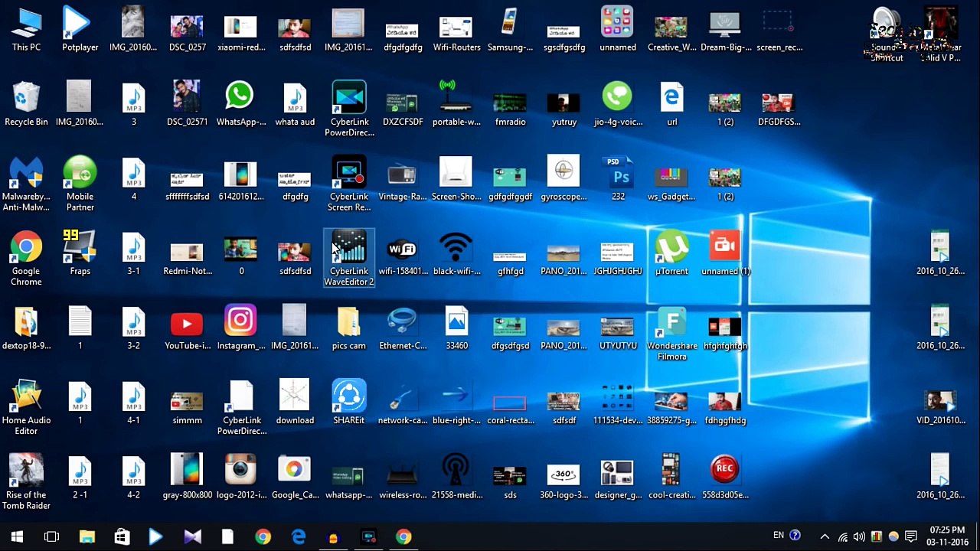The width and height of the screenshot is (980, 551).
Task: Open the This PC desktop icon
Action: (x=26, y=29)
